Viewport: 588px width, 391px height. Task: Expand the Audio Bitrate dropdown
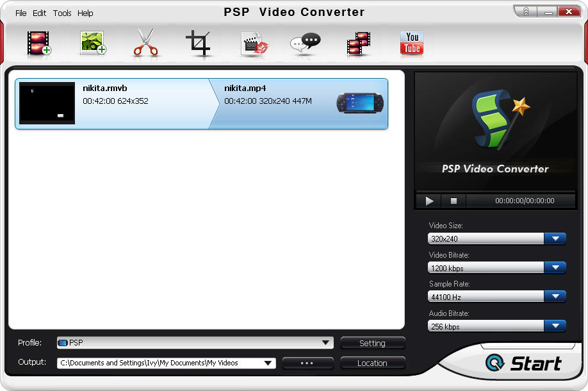(555, 326)
